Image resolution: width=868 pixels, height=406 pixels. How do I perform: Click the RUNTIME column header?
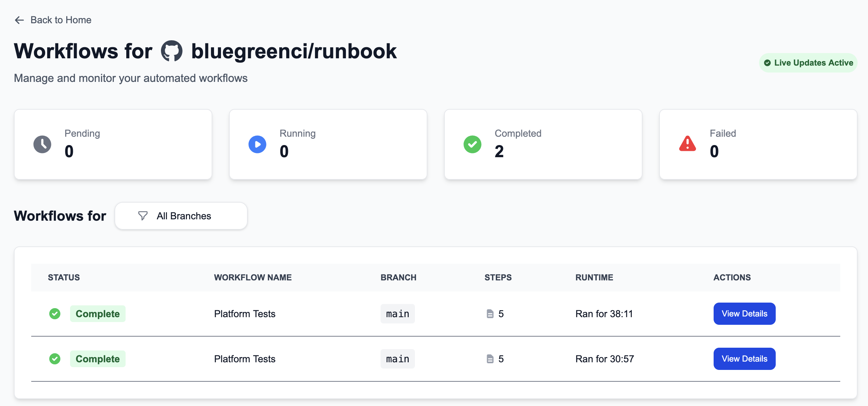[x=594, y=277]
